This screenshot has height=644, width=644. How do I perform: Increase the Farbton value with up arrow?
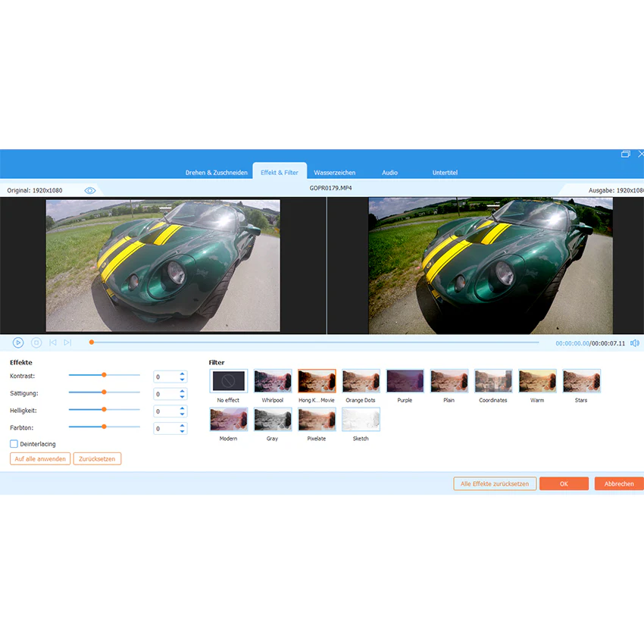coord(182,426)
